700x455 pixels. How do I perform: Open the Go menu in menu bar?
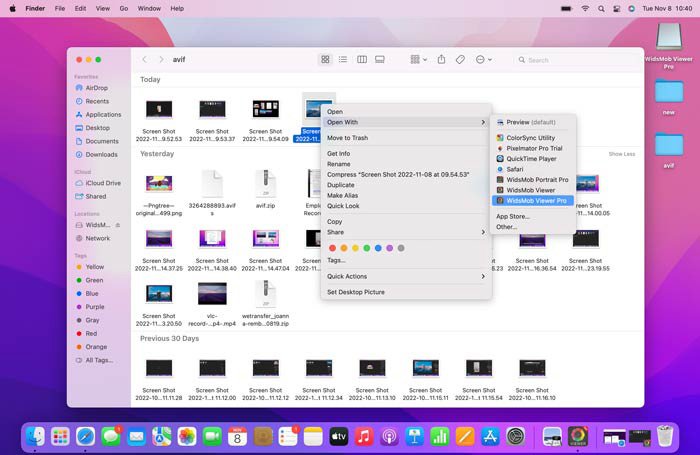click(124, 8)
